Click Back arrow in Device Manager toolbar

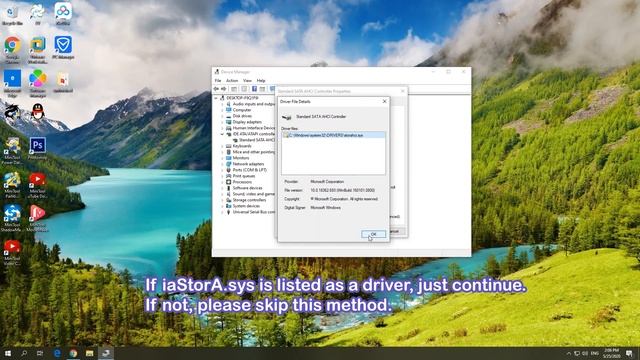[216, 89]
